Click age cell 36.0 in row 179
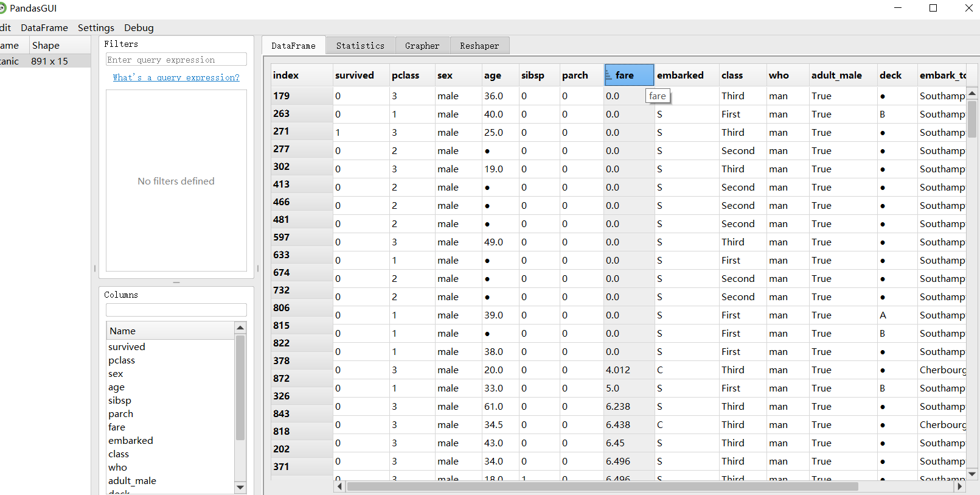 coord(500,96)
